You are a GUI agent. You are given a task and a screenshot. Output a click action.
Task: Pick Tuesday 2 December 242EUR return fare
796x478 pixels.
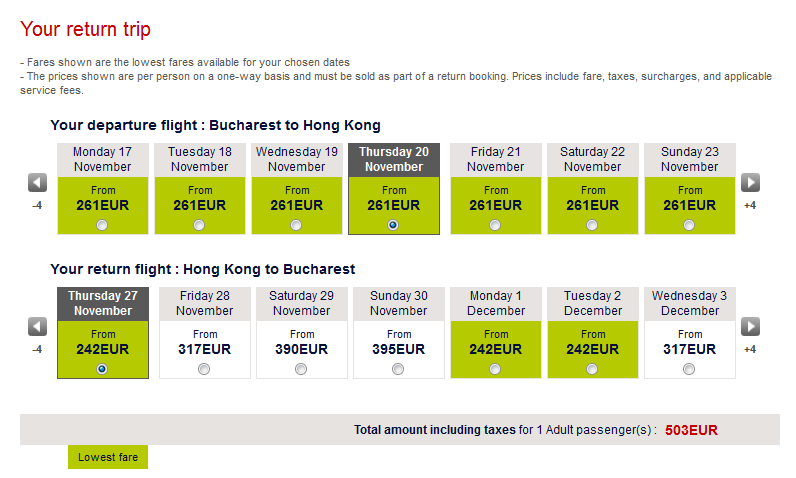tap(592, 348)
